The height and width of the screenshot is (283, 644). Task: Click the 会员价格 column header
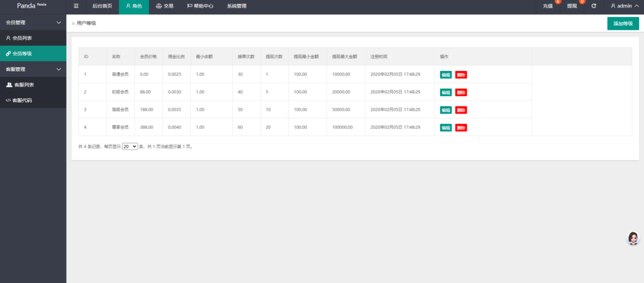[x=148, y=56]
